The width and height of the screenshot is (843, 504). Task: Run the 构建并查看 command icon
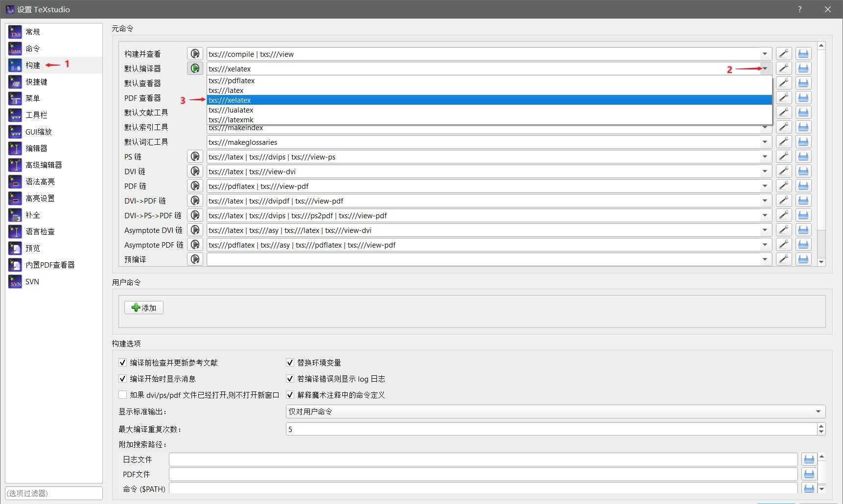[195, 54]
